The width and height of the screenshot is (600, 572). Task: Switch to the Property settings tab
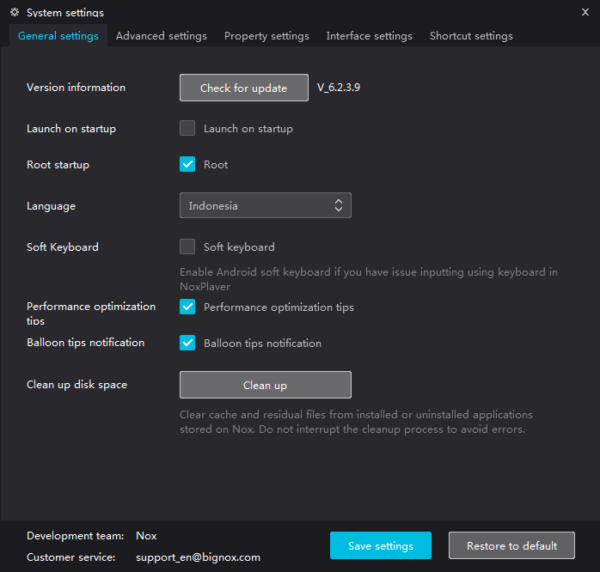pos(266,36)
